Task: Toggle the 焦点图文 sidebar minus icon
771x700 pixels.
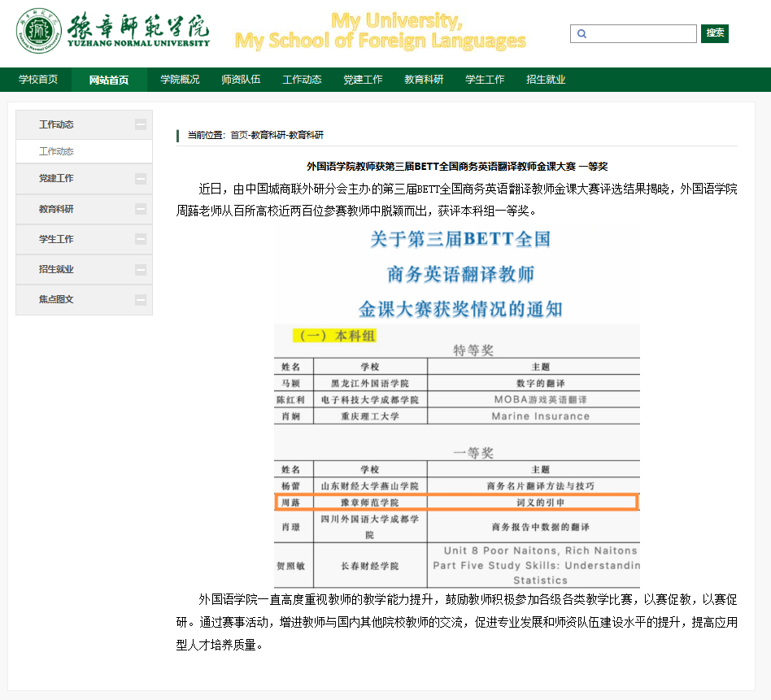Action: 141,299
